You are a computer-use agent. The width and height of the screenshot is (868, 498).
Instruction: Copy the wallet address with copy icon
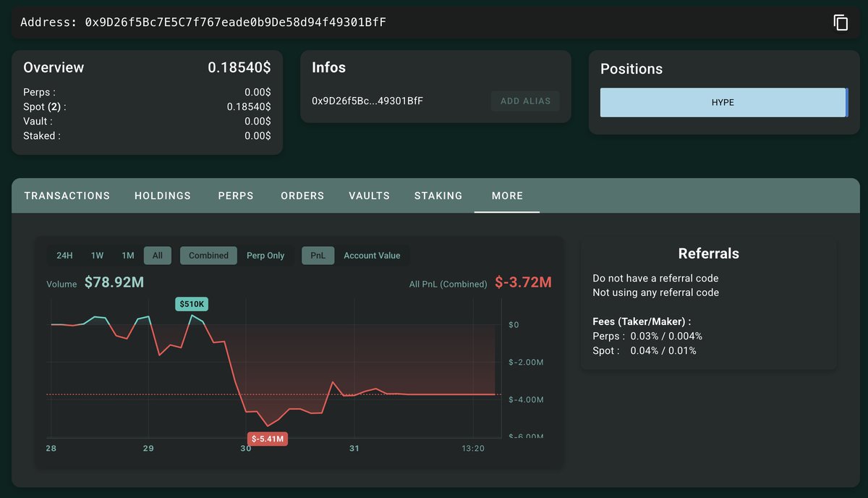tap(841, 22)
